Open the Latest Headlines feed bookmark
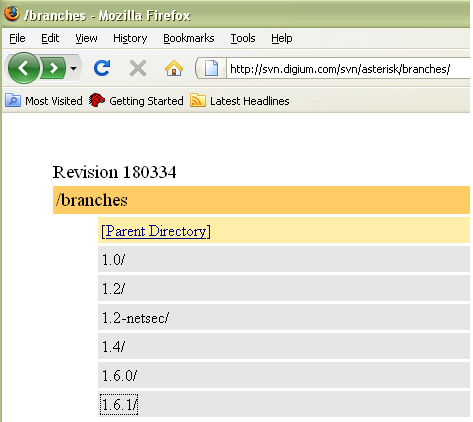Screen dimensions: 473x422 240,101
